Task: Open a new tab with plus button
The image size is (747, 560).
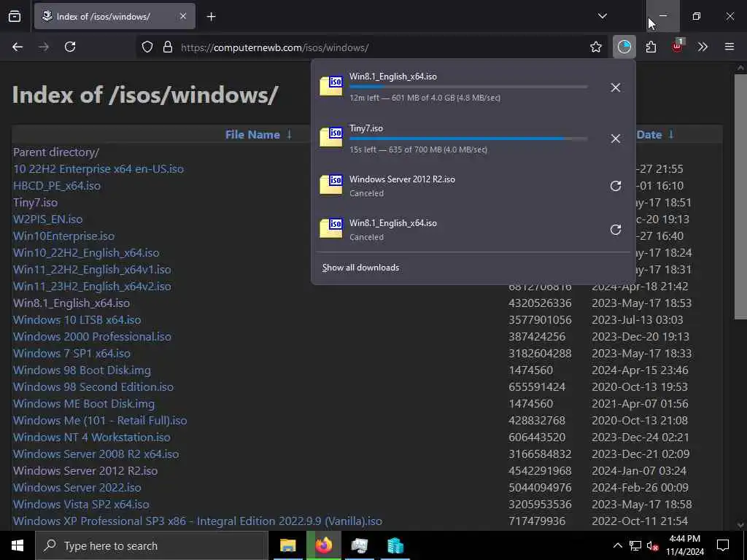Action: click(211, 17)
